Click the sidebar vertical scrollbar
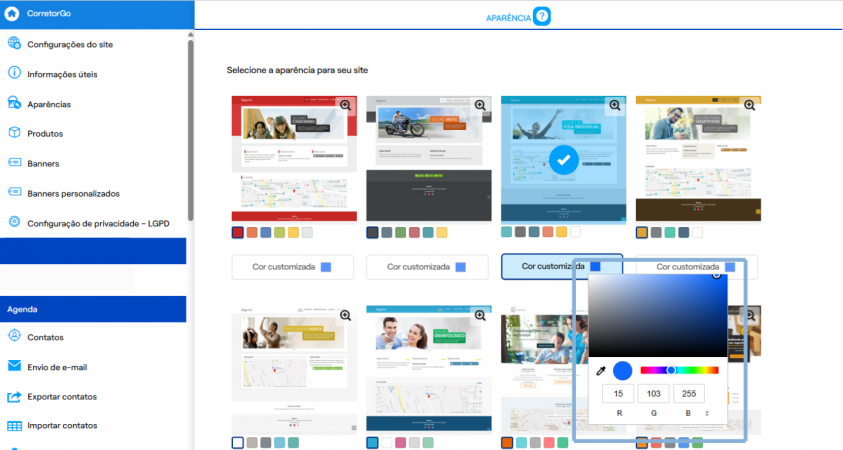 coord(190,129)
